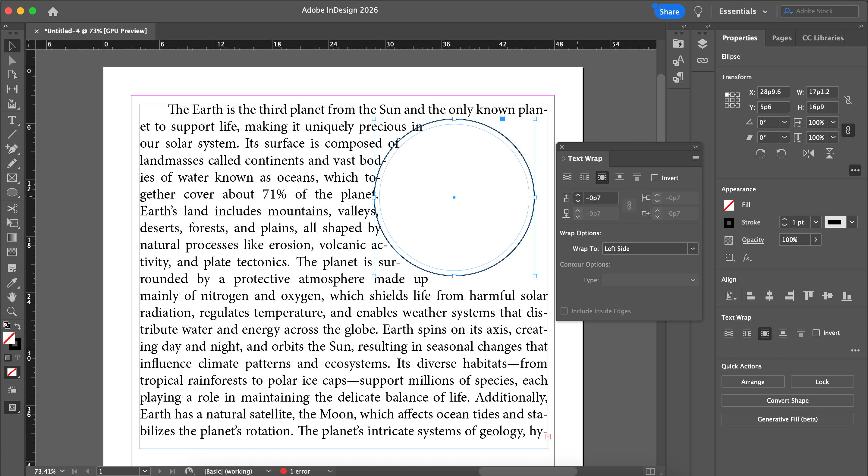Click the Fill color swatch in Appearance
The width and height of the screenshot is (868, 476).
click(729, 205)
